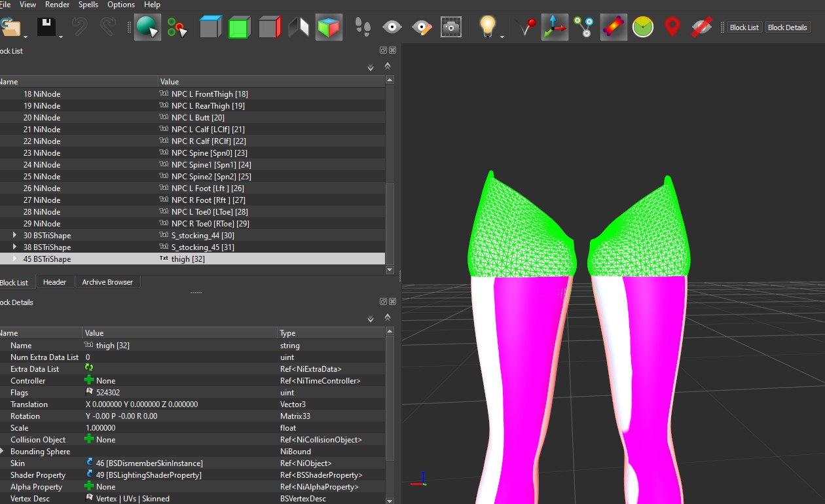
Task: Click the red map marker icon
Action: tap(672, 27)
